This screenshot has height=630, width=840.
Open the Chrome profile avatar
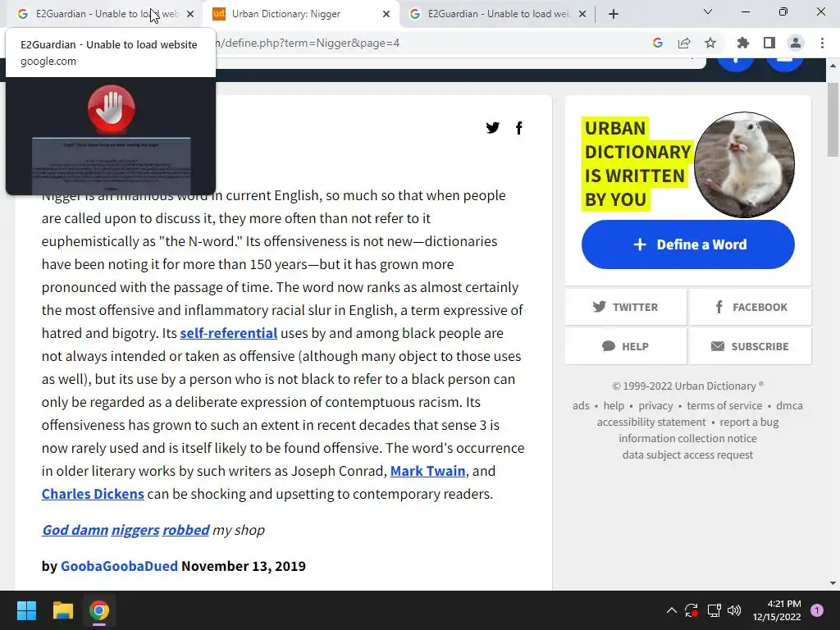click(796, 43)
